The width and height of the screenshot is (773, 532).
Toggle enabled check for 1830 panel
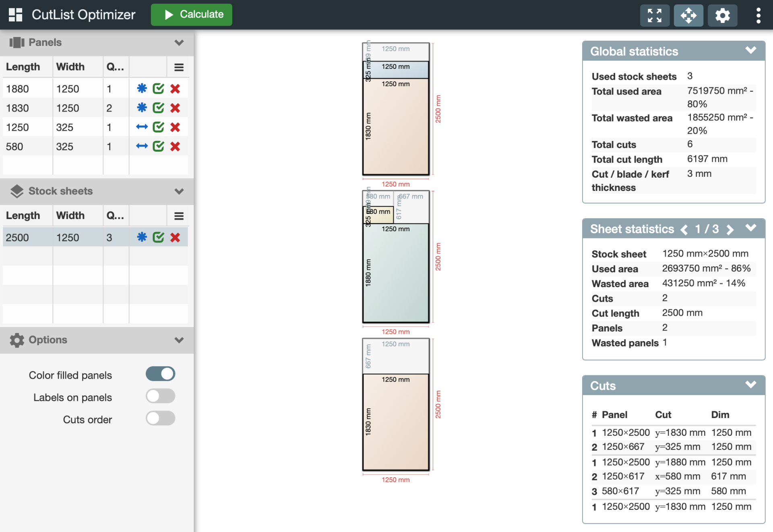[159, 108]
